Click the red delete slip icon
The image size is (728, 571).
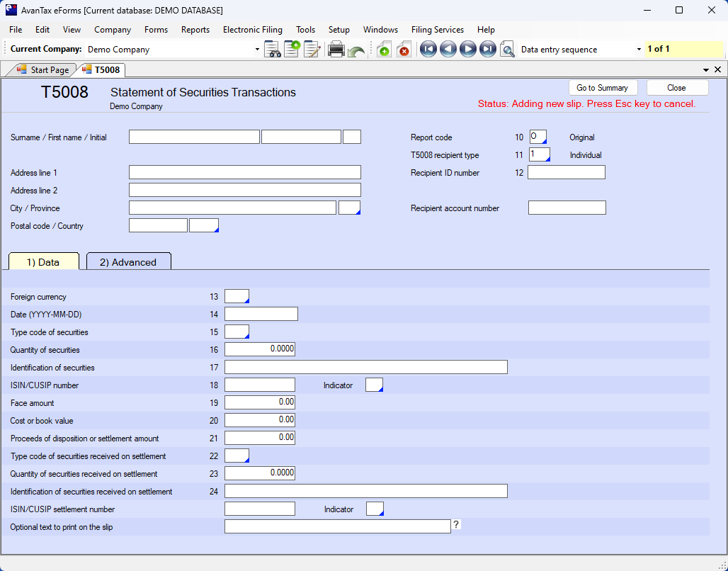404,50
